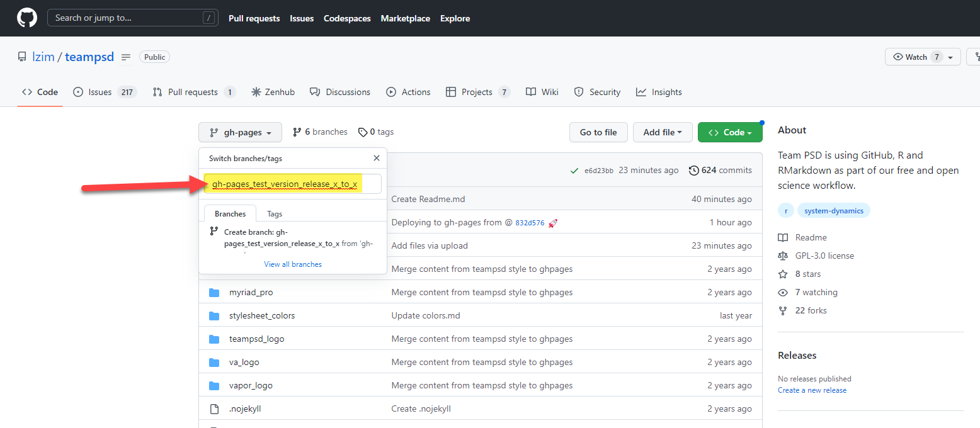Click the lzim owner link
980x428 pixels.
(43, 57)
